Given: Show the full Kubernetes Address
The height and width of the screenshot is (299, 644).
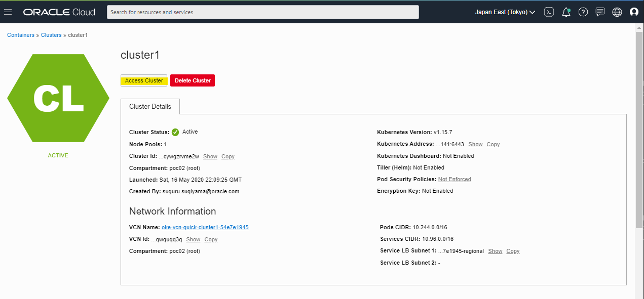Looking at the screenshot, I should [x=475, y=144].
